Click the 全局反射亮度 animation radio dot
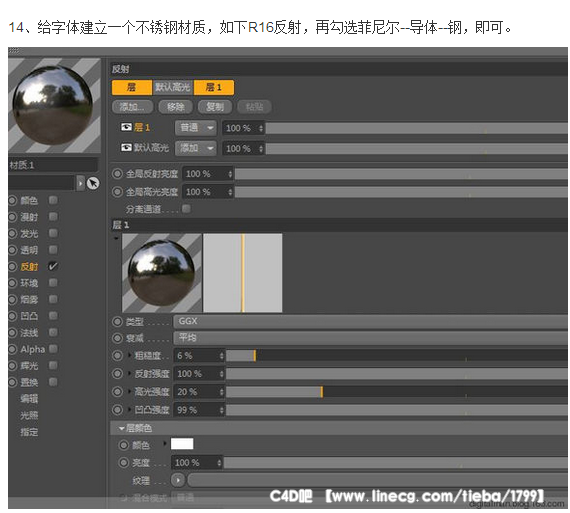The width and height of the screenshot is (570, 513). tap(117, 174)
